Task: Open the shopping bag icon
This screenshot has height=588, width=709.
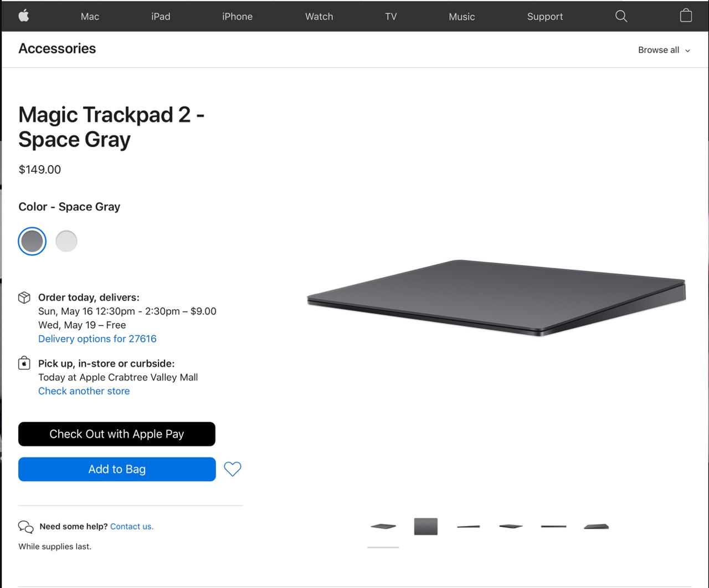Action: [686, 16]
